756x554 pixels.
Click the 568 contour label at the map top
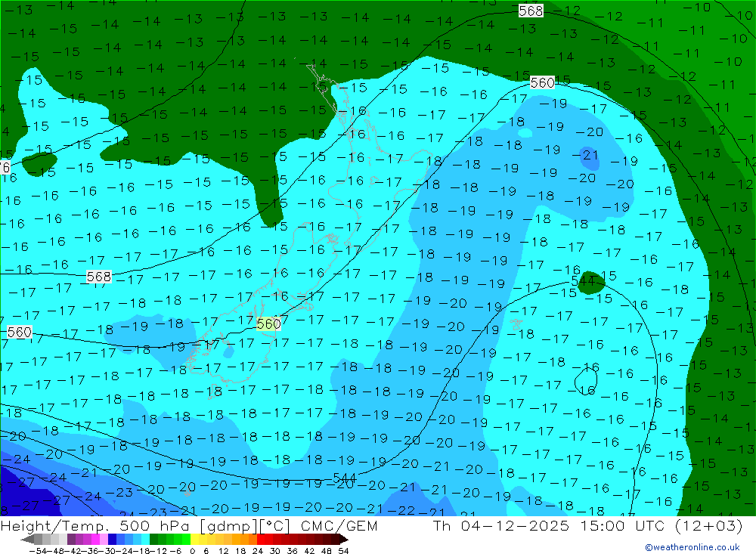(x=531, y=11)
